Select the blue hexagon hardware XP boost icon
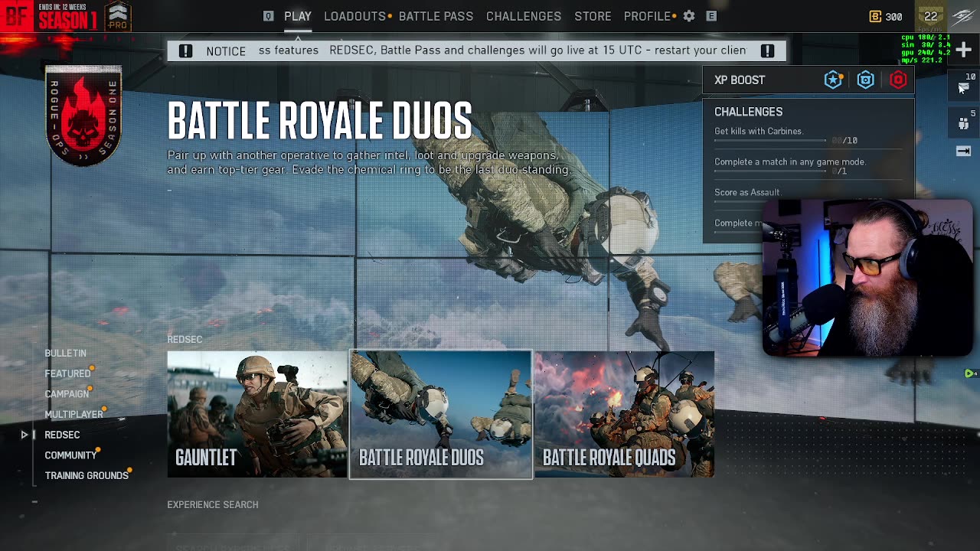The width and height of the screenshot is (980, 551). click(866, 80)
